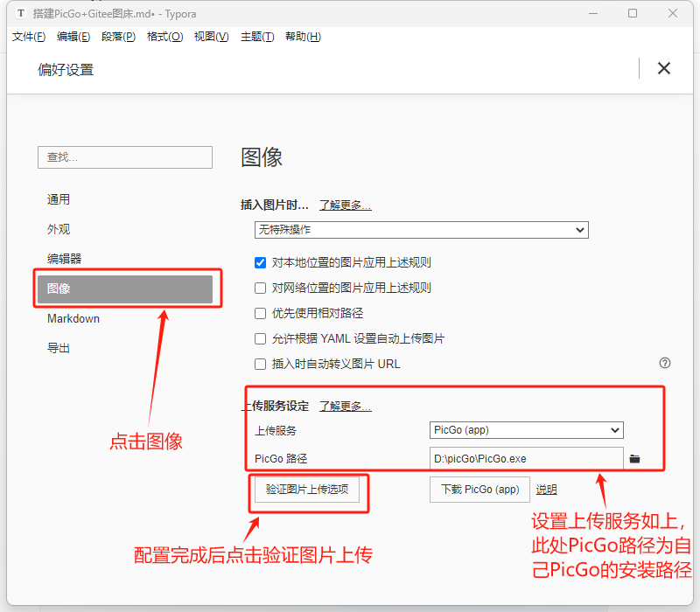Click the 验证图片上传选项 button
Screen dimensions: 700x612
point(307,490)
